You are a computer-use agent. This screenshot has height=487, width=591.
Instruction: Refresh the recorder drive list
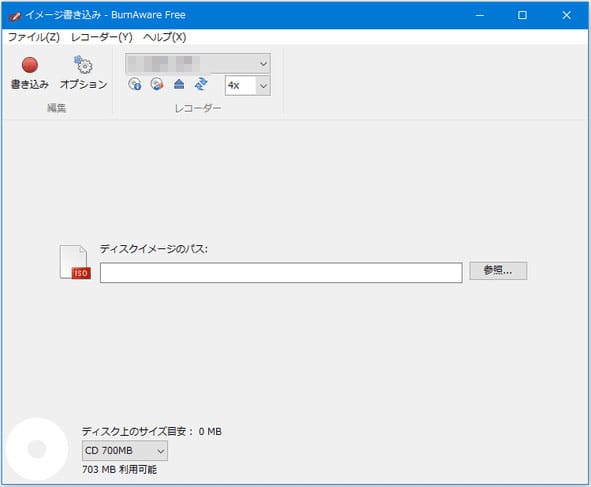point(201,84)
